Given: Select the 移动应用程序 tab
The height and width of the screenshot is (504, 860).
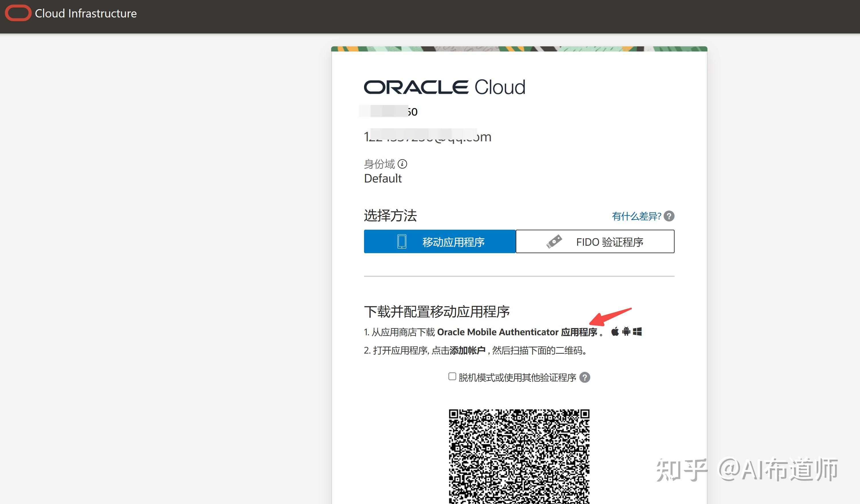Looking at the screenshot, I should 440,242.
